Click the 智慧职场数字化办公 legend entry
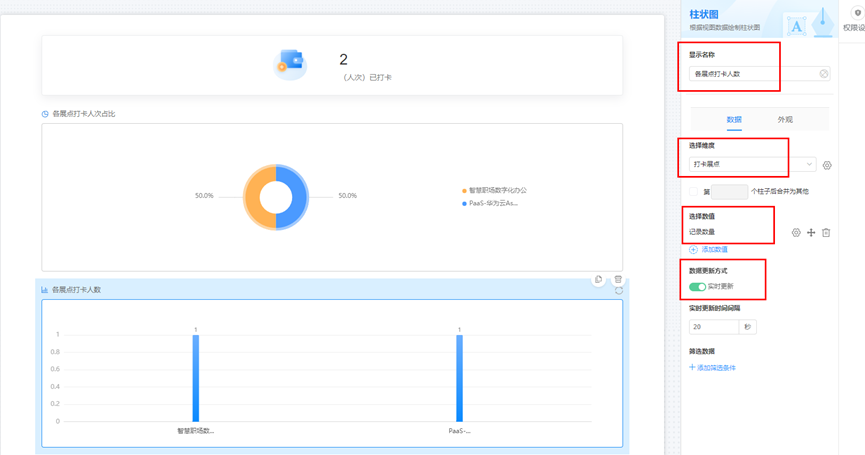 click(494, 190)
